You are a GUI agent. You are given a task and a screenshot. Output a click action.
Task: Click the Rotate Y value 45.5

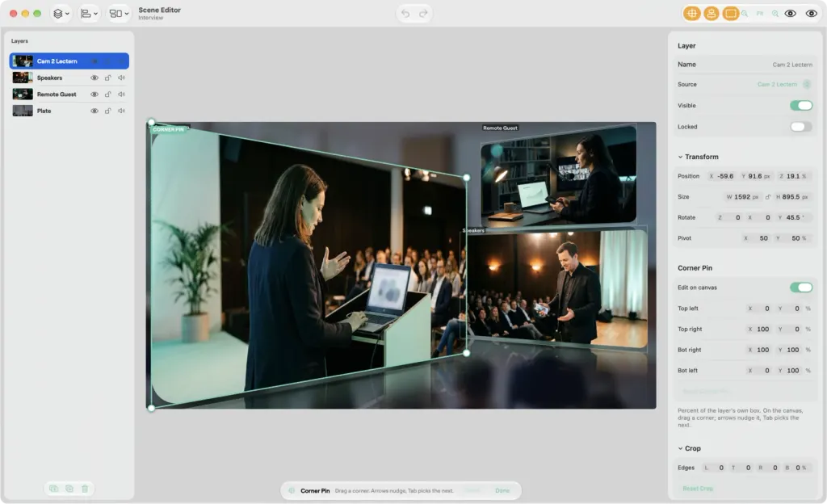792,217
